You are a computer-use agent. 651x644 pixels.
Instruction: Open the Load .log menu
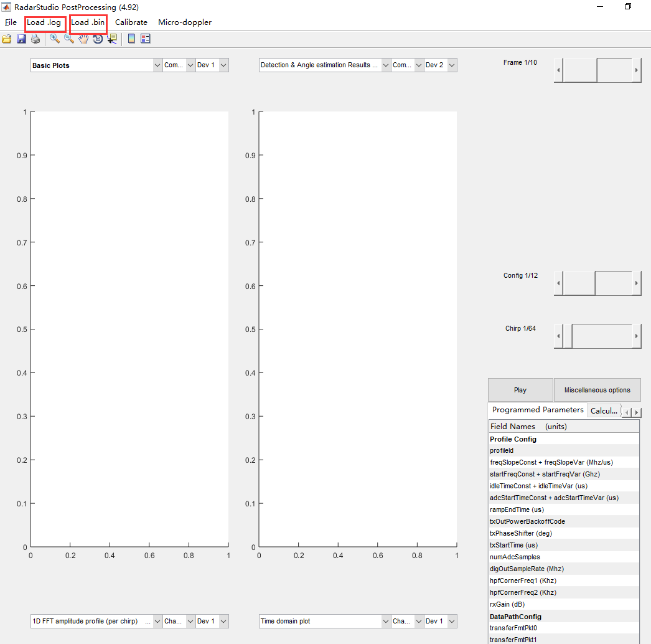point(44,22)
